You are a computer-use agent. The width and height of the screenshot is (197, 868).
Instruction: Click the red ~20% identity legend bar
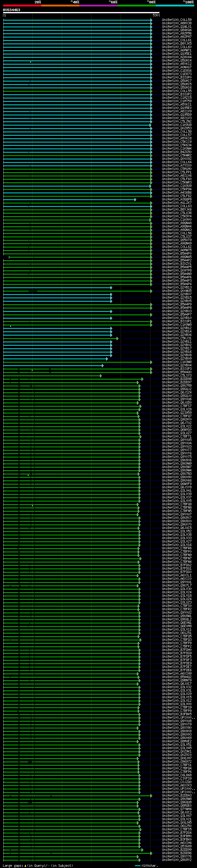click(x=22, y=6)
